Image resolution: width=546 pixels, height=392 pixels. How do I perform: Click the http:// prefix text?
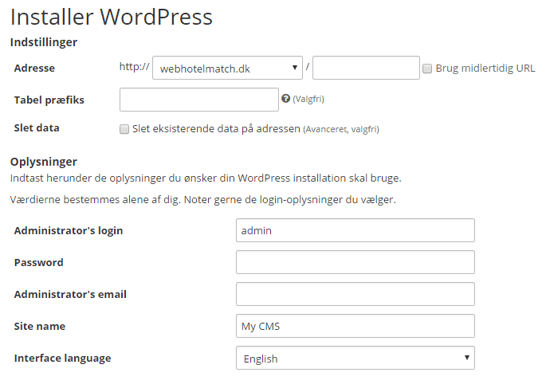click(x=135, y=66)
